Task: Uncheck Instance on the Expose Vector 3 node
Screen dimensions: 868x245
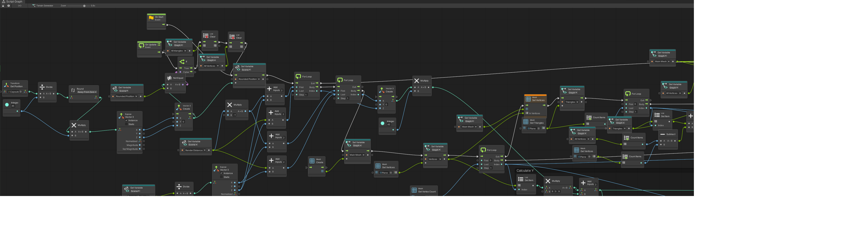Action: 126,120
